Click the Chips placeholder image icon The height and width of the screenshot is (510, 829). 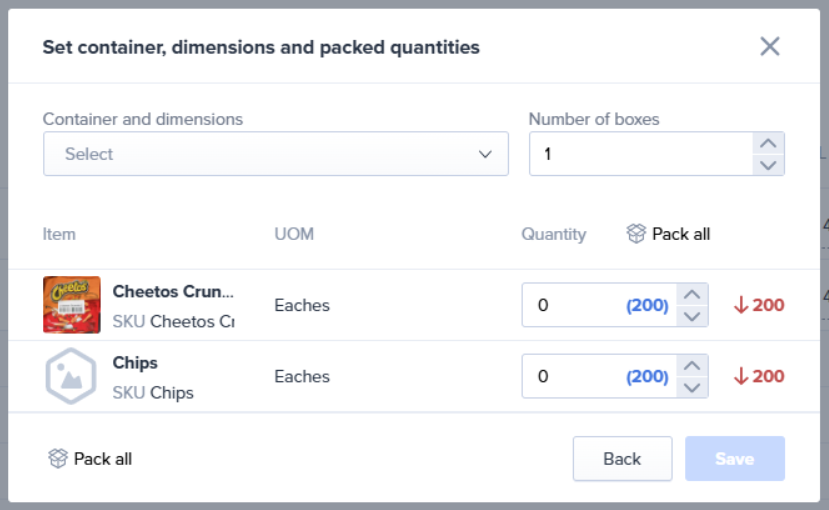(x=71, y=377)
